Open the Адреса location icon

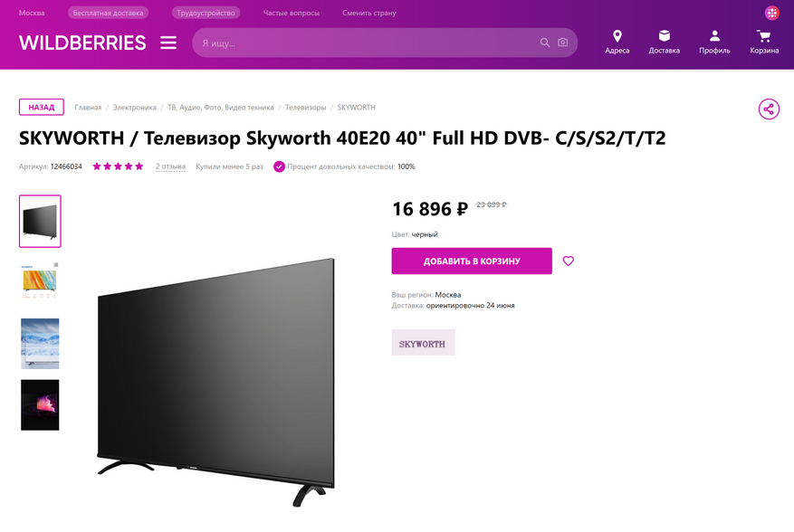tap(617, 36)
